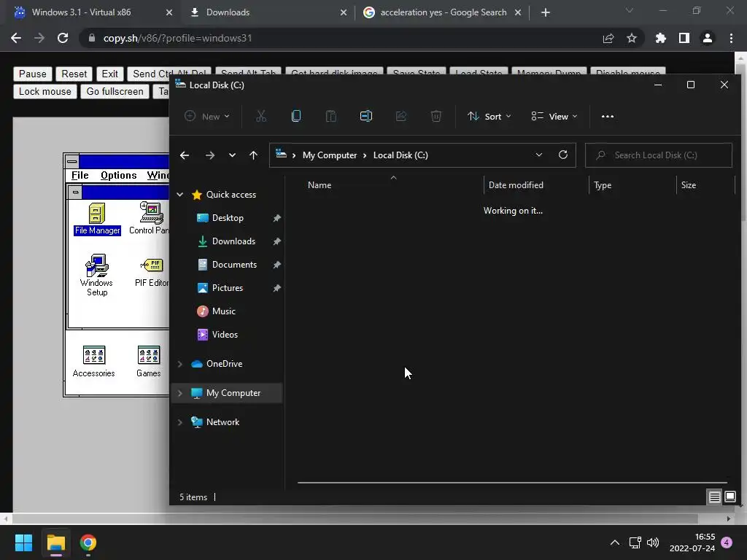747x560 pixels.
Task: Expand Network in navigation pane
Action: click(x=180, y=422)
